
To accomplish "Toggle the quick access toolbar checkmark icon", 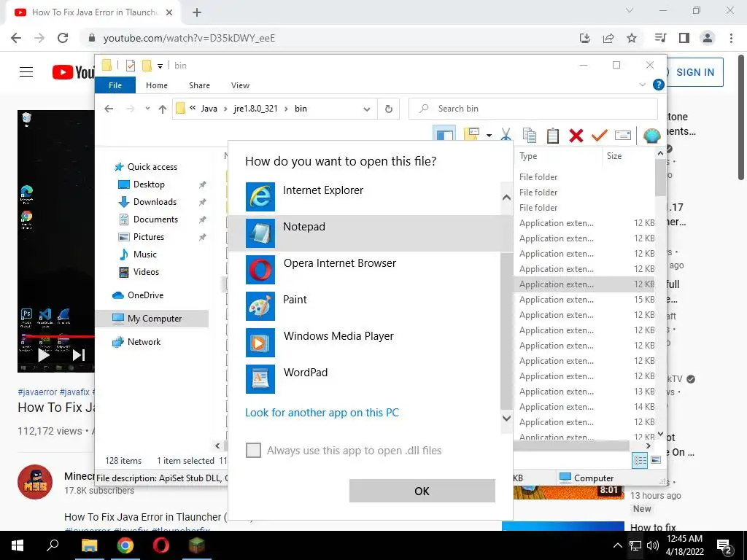I will click(x=130, y=66).
